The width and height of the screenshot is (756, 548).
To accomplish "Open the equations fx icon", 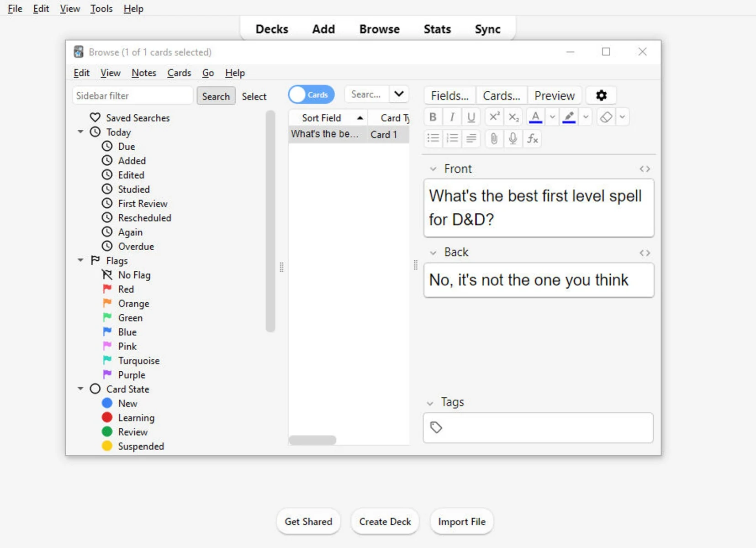I will (532, 138).
